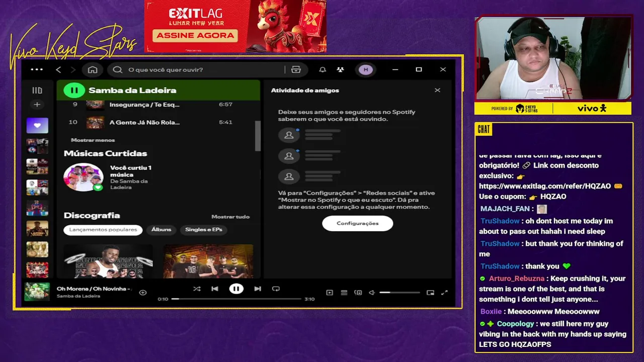
Task: Click 'Mostrar menos' to collapse the track list
Action: click(93, 140)
